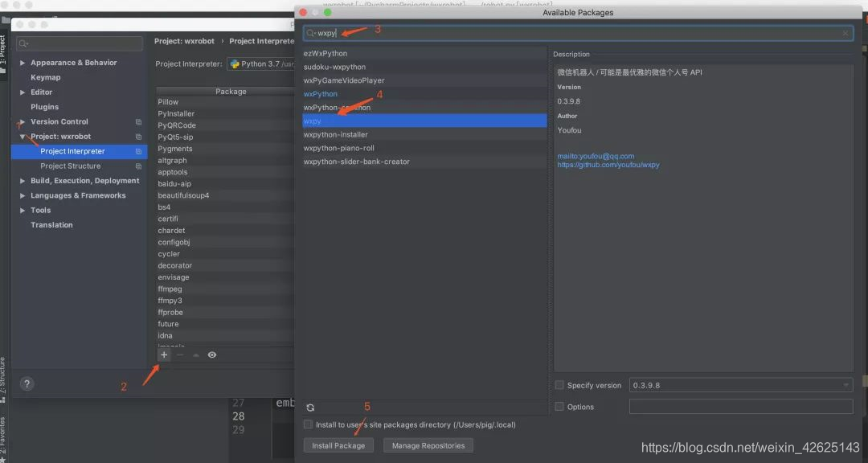868x463 pixels.
Task: Enable the Options checkbox
Action: click(559, 407)
